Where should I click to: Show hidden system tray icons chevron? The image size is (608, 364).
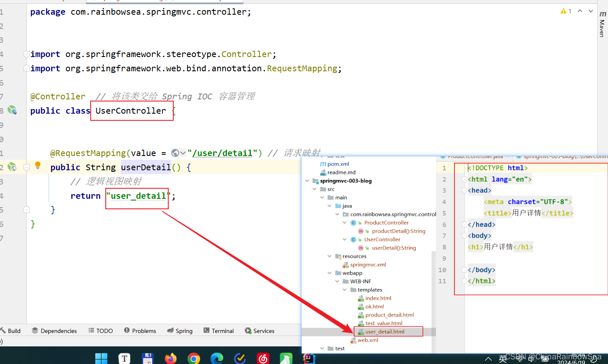pyautogui.click(x=488, y=359)
